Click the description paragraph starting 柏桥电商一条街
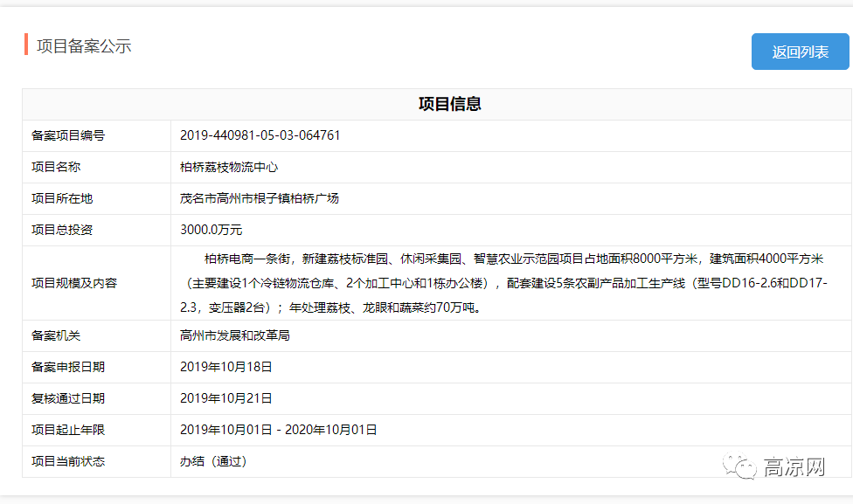This screenshot has width=853, height=504. pos(503,283)
